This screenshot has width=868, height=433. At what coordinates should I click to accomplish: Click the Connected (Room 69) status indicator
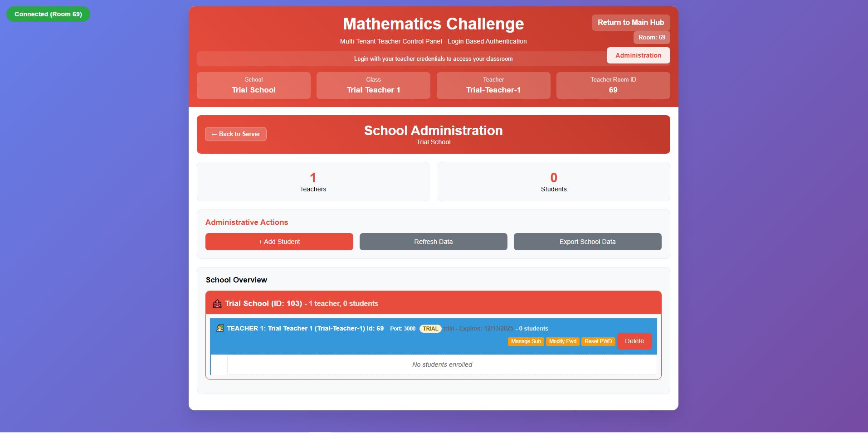coord(48,14)
